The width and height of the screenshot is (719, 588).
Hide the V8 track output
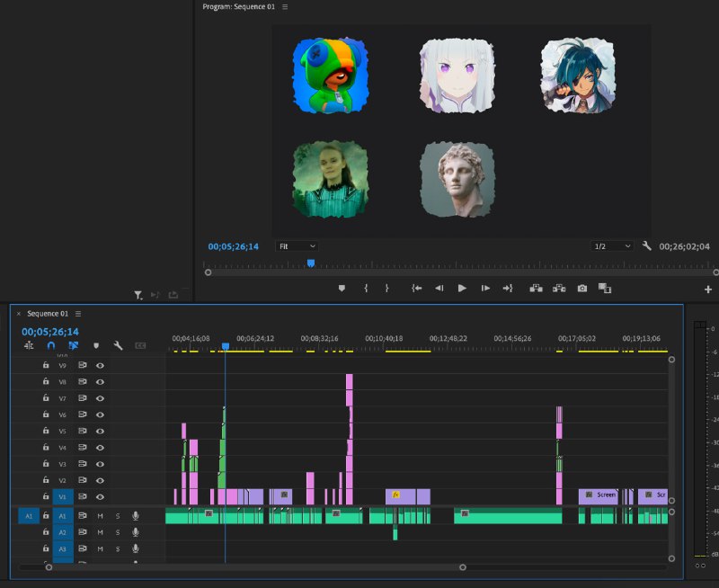100,381
